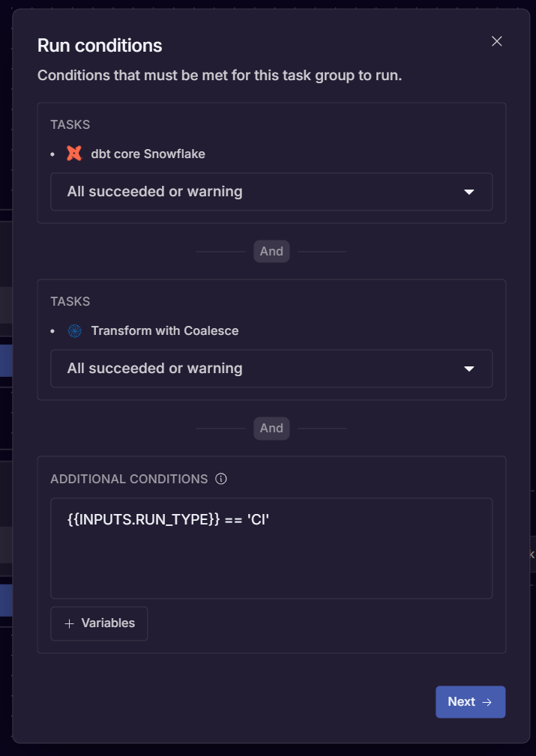The width and height of the screenshot is (536, 756).
Task: Open the status dropdown for Transform with Coalesce
Action: coord(271,369)
